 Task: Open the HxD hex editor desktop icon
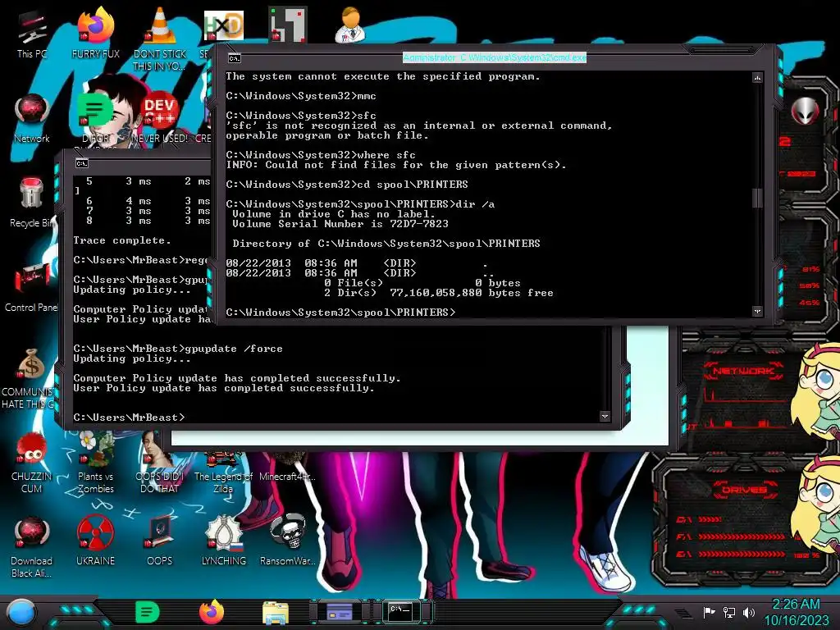(224, 25)
